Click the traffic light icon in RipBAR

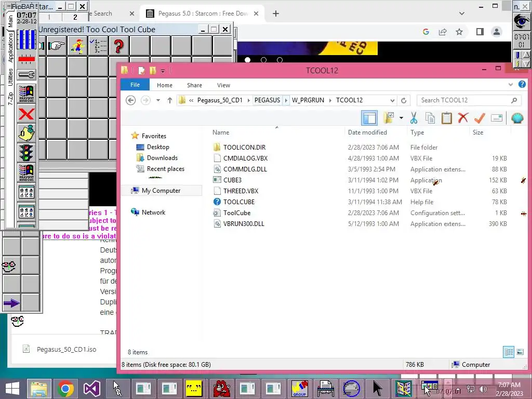point(26,153)
